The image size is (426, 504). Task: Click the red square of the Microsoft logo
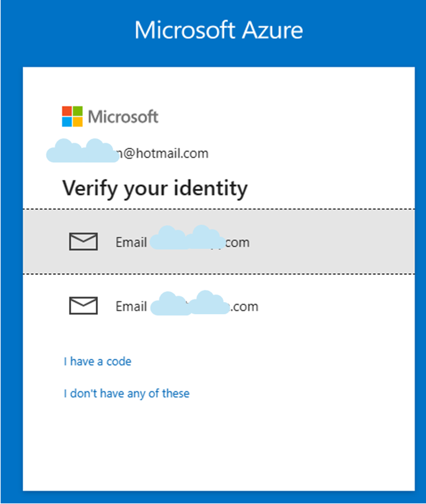coord(67,111)
